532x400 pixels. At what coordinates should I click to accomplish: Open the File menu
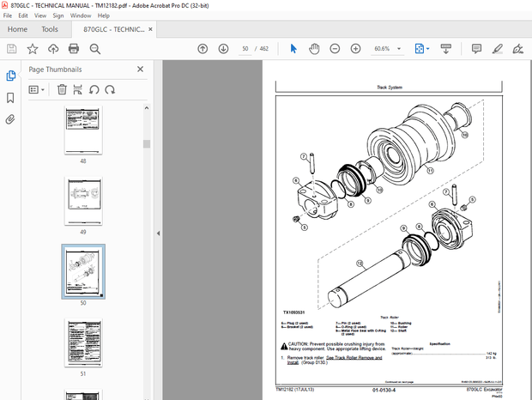pyautogui.click(x=8, y=15)
